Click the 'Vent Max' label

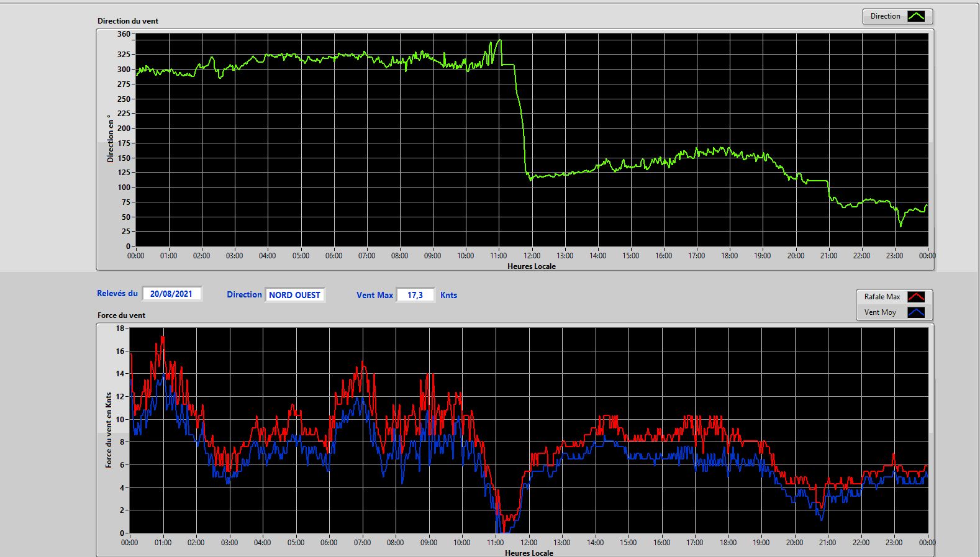[374, 295]
